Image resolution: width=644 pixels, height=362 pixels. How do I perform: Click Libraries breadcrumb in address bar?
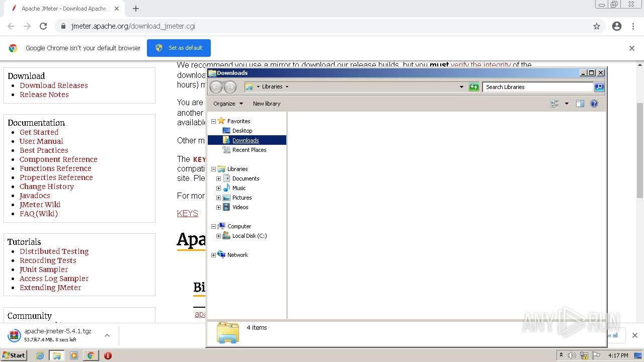(272, 86)
